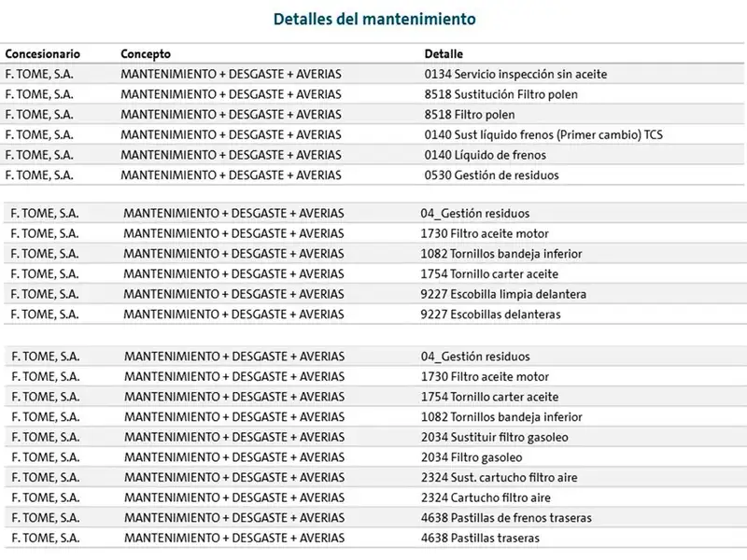Screen dimensions: 747x560
Task: Click the Detalle column header
Action: (444, 54)
